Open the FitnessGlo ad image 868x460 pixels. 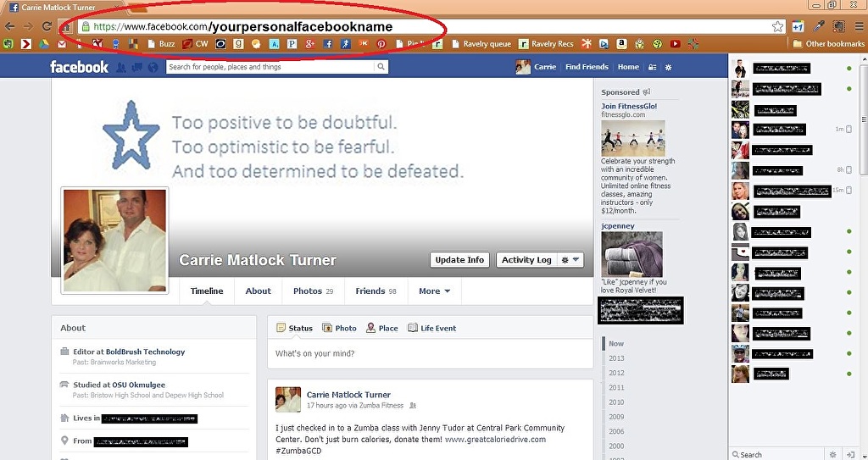click(x=633, y=138)
